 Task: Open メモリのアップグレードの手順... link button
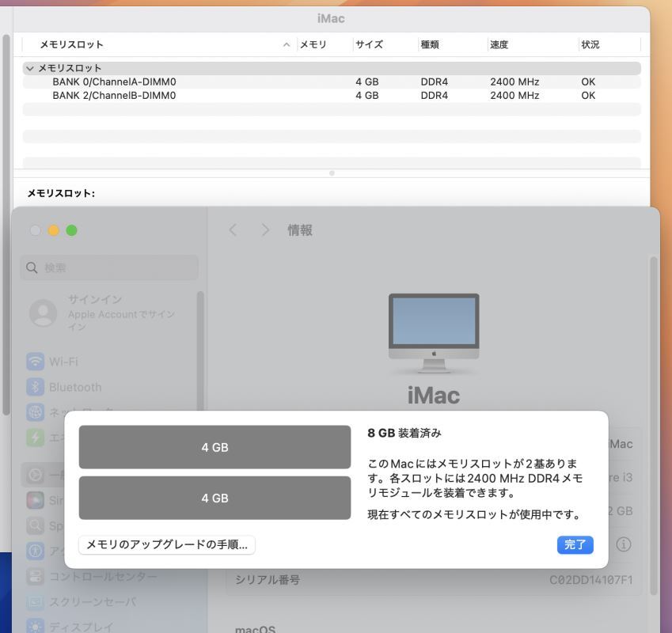click(167, 544)
